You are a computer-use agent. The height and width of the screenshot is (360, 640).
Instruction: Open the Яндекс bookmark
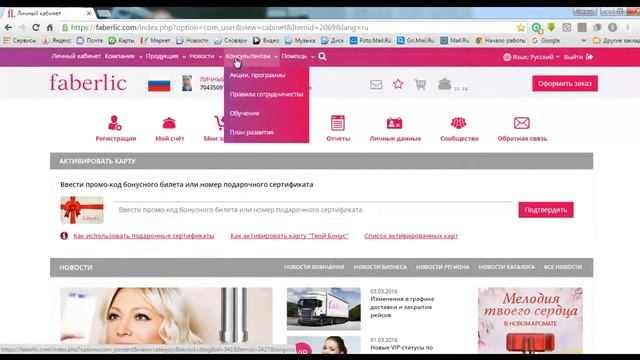click(57, 40)
